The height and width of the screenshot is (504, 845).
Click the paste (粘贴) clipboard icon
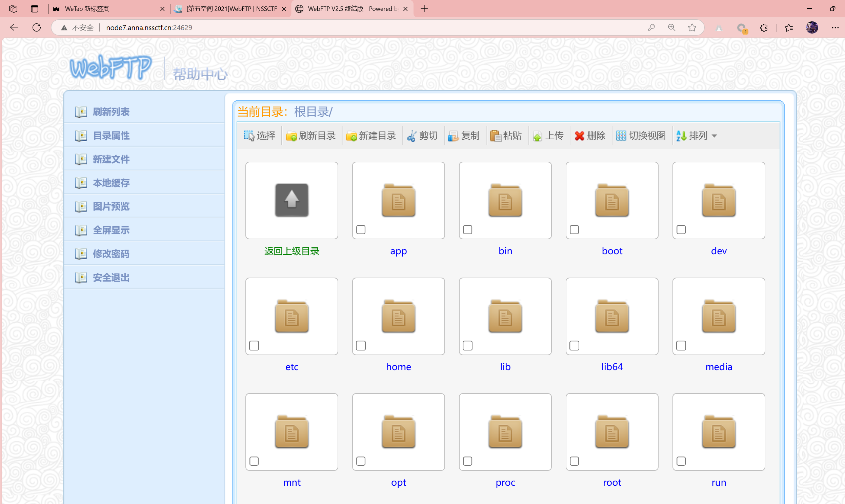tap(495, 136)
